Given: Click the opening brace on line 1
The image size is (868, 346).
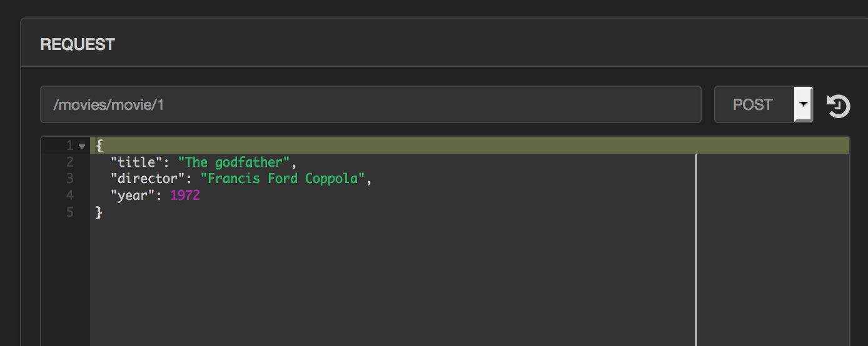Looking at the screenshot, I should [99, 146].
